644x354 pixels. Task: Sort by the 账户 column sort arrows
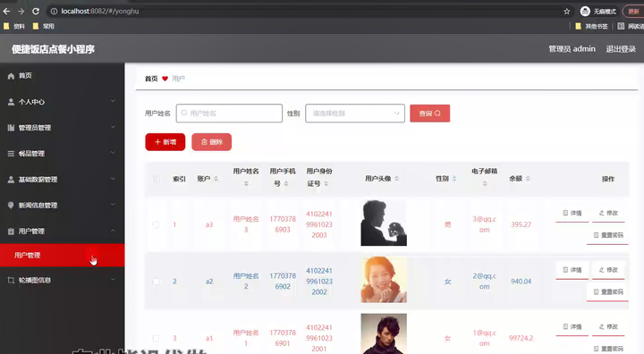(x=216, y=179)
